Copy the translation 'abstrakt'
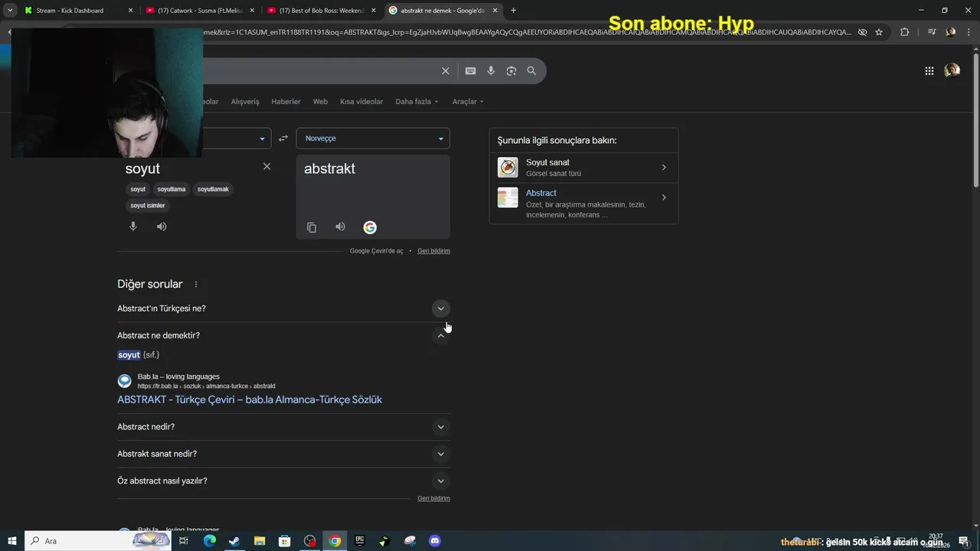The width and height of the screenshot is (980, 551). tap(312, 227)
